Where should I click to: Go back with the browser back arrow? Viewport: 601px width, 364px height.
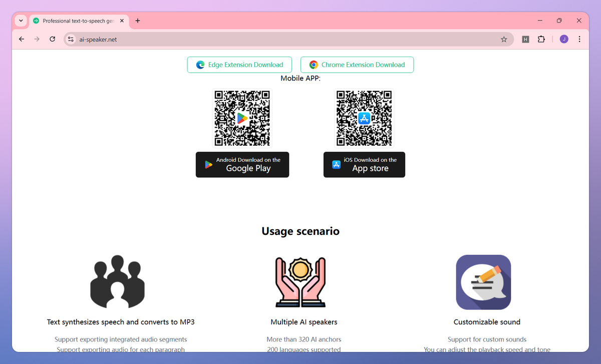21,39
